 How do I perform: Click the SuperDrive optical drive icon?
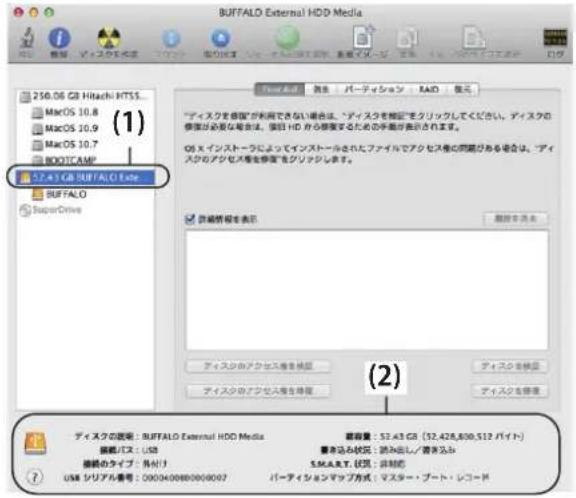[x=25, y=210]
